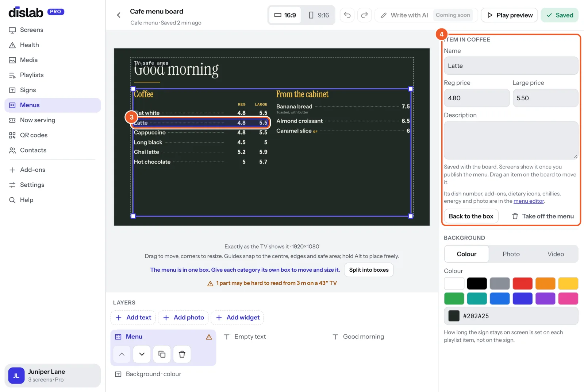Open QR codes page
584x392 pixels.
(53, 135)
